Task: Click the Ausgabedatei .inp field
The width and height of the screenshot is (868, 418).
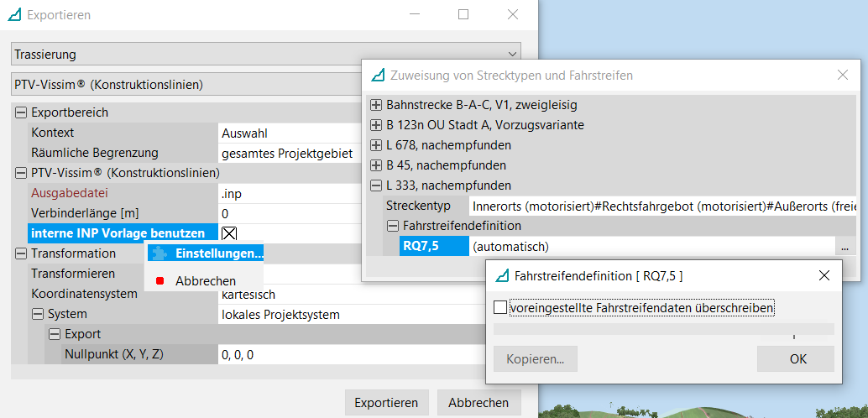Action: (x=290, y=193)
